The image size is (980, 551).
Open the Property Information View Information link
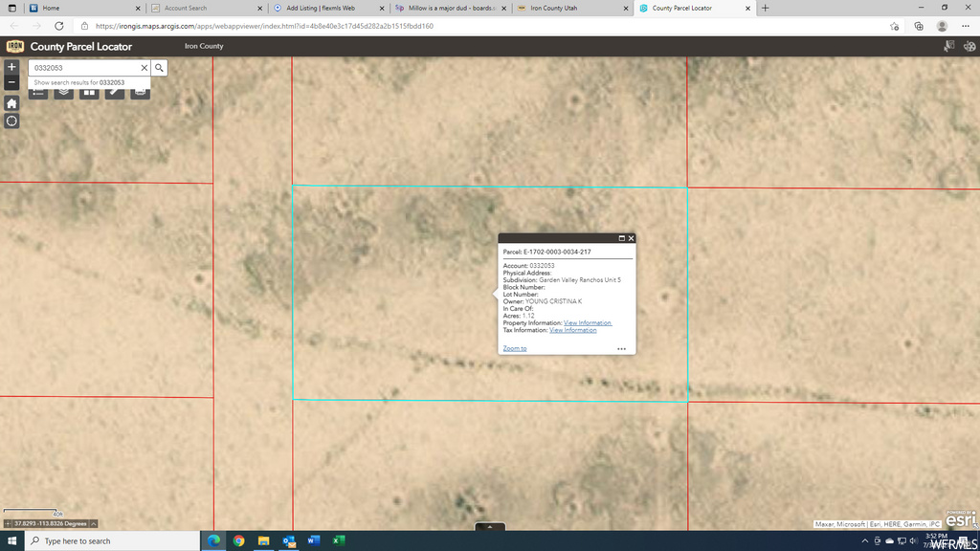coord(587,323)
